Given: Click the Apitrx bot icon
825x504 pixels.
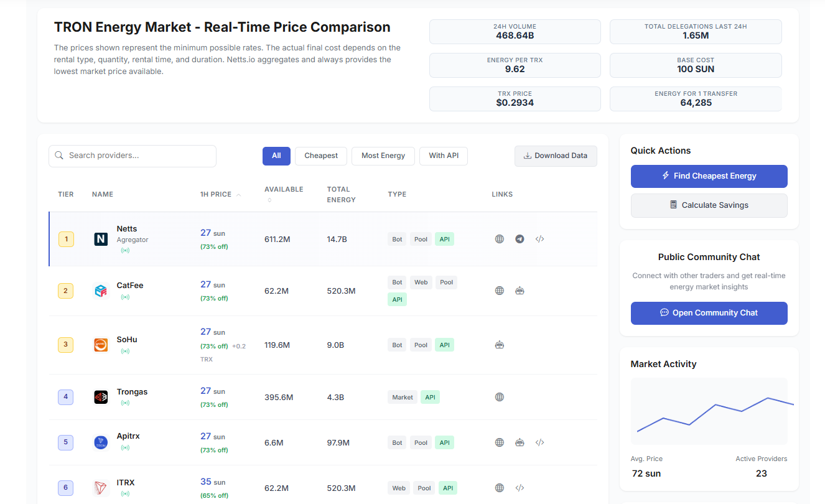Looking at the screenshot, I should (520, 442).
